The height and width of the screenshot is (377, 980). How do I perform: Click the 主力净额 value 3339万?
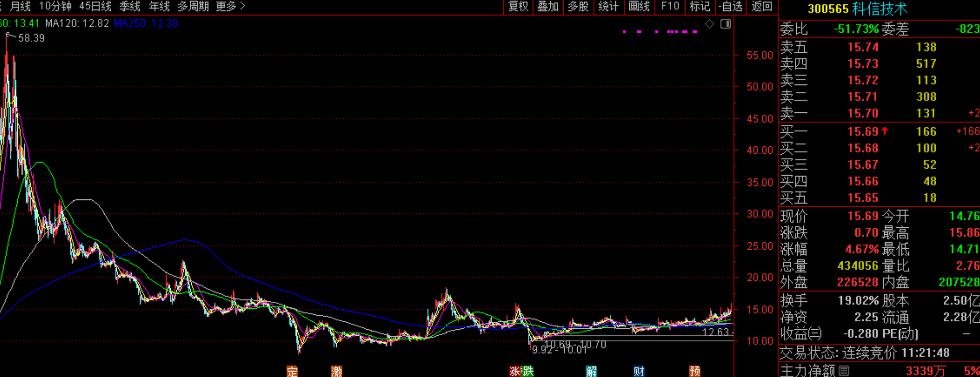click(926, 371)
